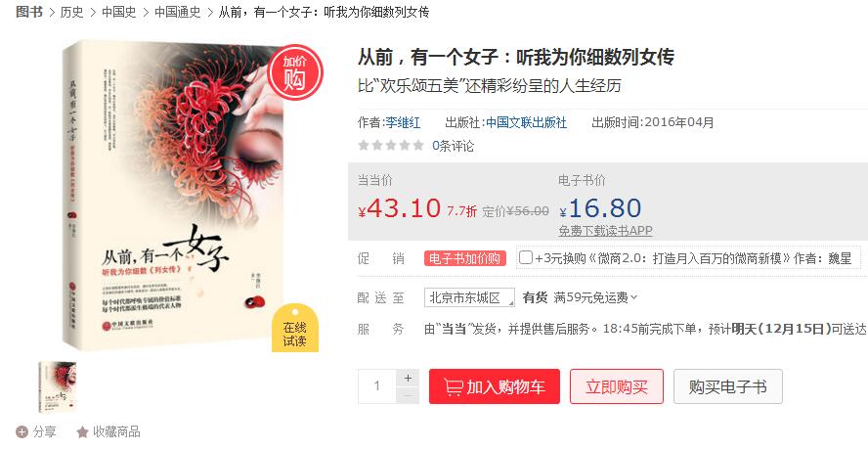Click 免费下载读书APP link
This screenshot has width=868, height=451.
tap(606, 231)
